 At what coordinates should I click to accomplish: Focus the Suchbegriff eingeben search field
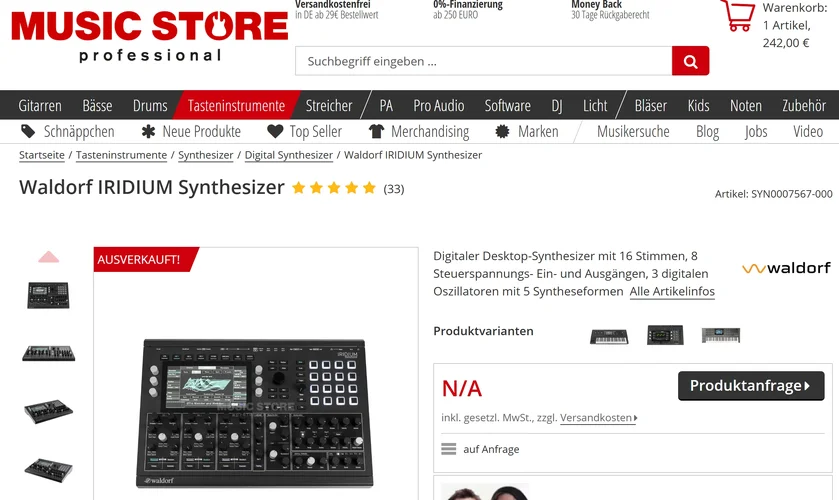(484, 61)
